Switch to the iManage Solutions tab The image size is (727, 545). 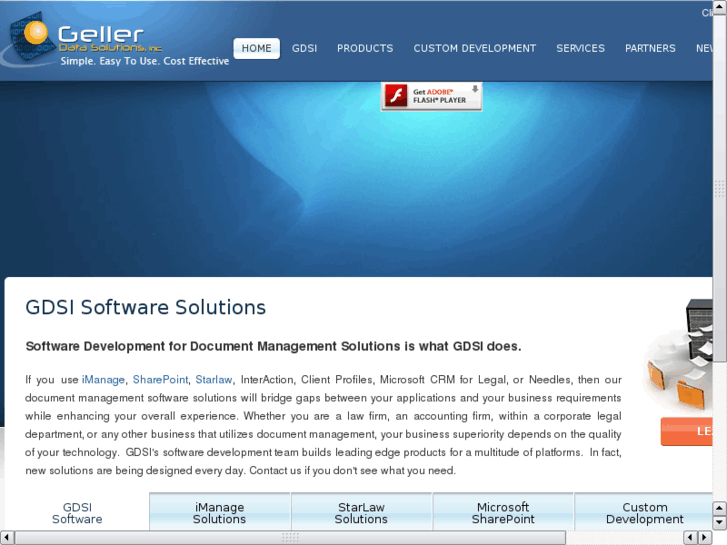(x=220, y=512)
